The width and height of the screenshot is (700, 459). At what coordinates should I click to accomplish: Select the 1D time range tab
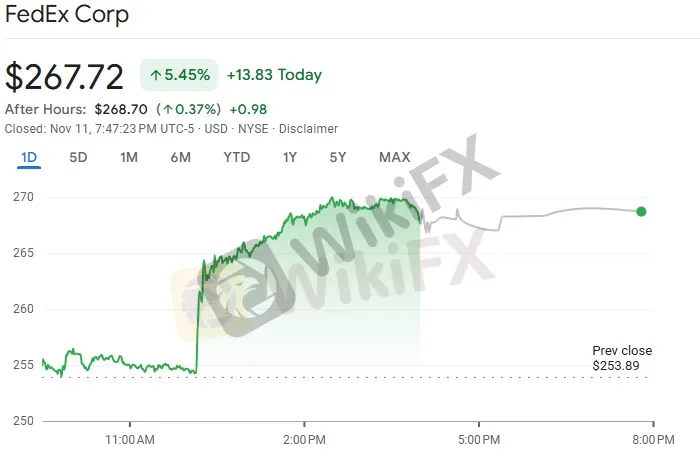coord(29,157)
